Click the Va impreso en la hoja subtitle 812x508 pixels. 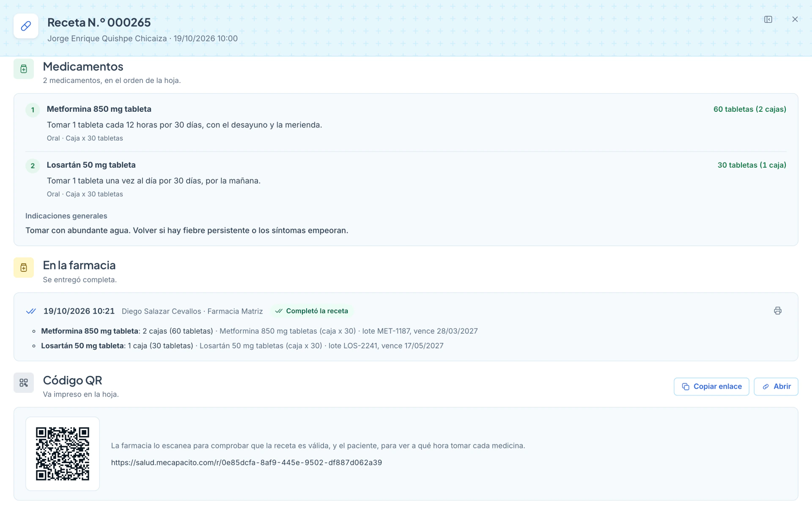(81, 395)
